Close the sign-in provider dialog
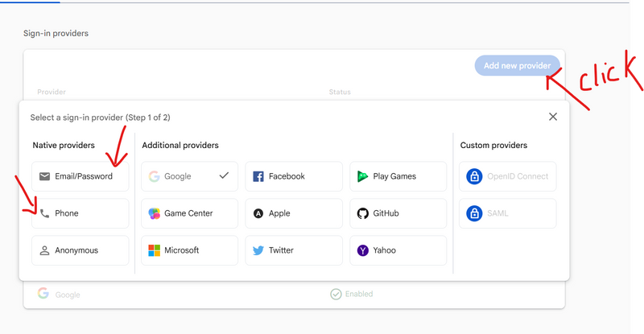 point(553,117)
